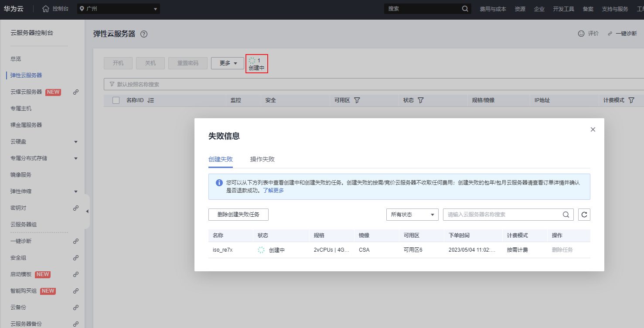Click the external link icon beside 云备份
The image size is (644, 328).
(x=76, y=307)
